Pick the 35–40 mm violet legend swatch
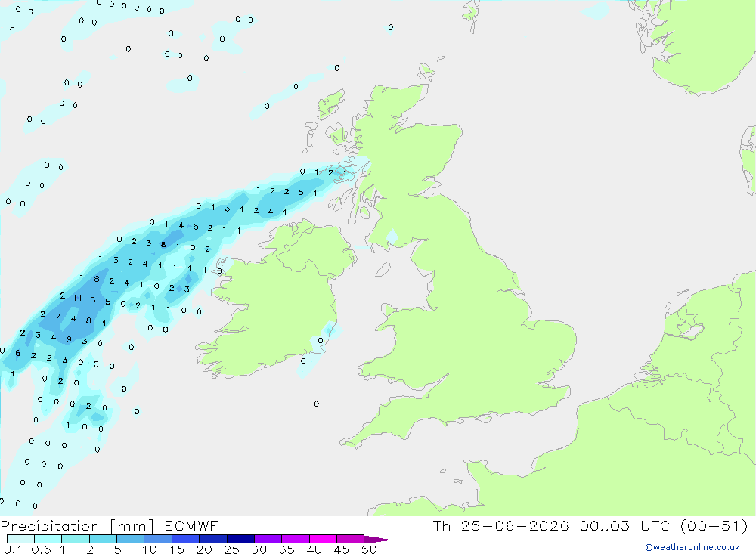The width and height of the screenshot is (756, 554). tap(295, 539)
